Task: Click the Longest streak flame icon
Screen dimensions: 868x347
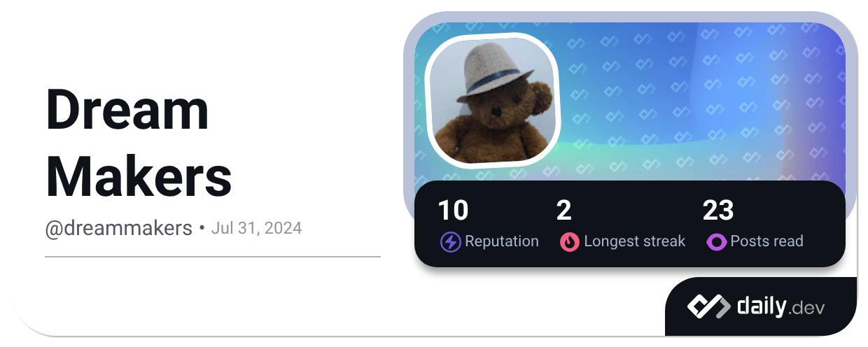Action: (x=570, y=242)
